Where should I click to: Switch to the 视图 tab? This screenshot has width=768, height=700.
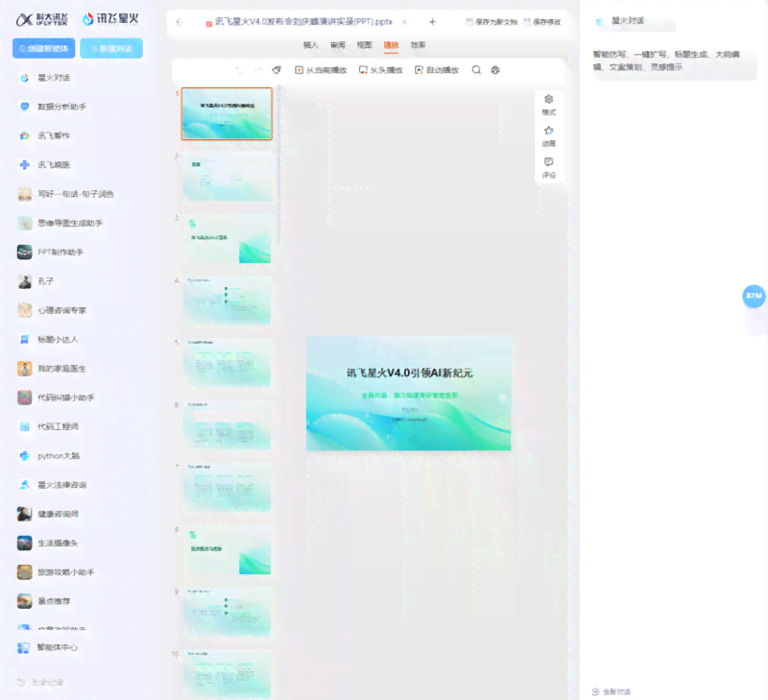coord(365,45)
